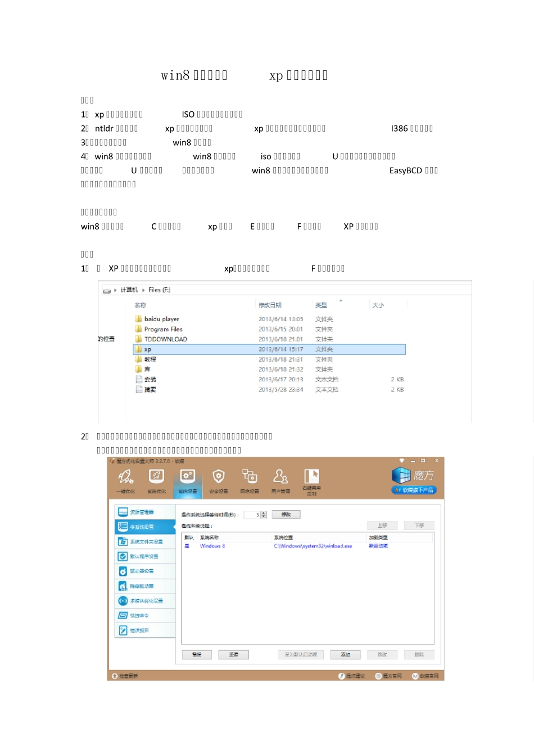Select 快捷命令 in the sidebar

click(x=145, y=615)
